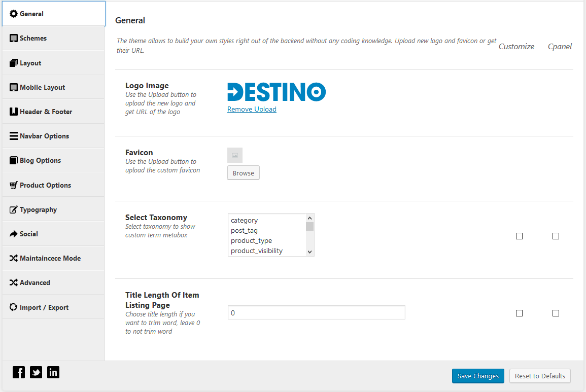Image resolution: width=586 pixels, height=392 pixels.
Task: Toggle Customize checkbox for Select Taxonomy
Action: tap(519, 236)
